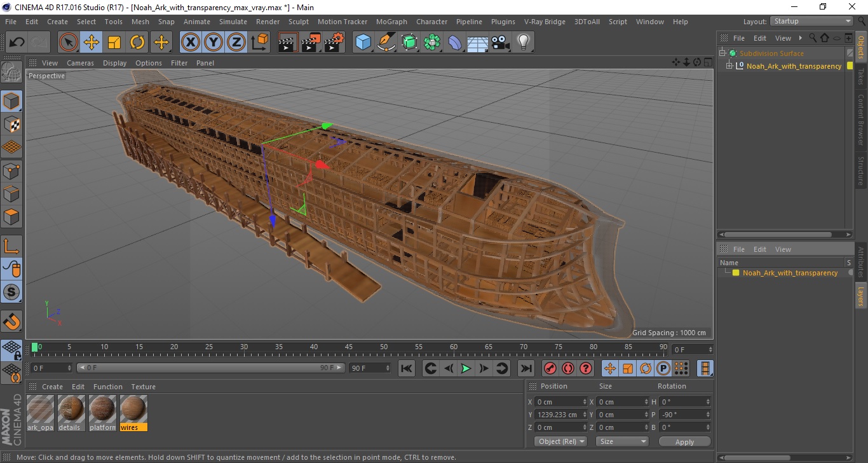The height and width of the screenshot is (463, 868).
Task: Click the frame range preview slider bar
Action: pyautogui.click(x=211, y=368)
